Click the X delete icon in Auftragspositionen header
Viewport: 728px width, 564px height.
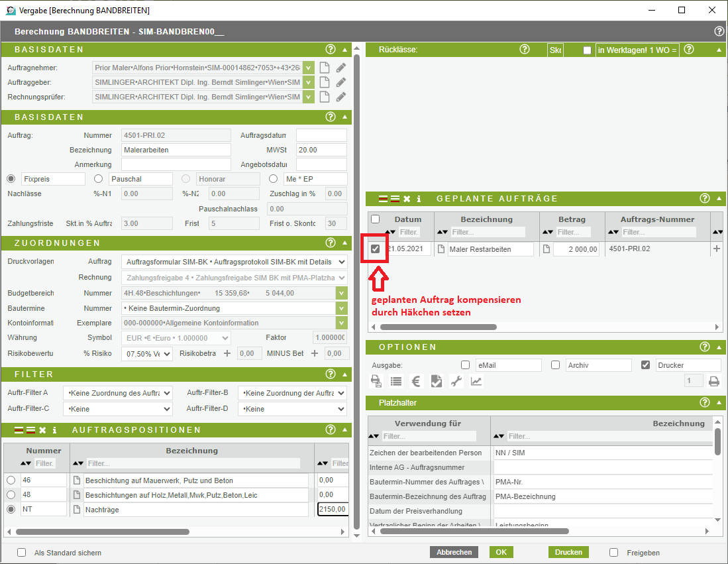click(42, 430)
